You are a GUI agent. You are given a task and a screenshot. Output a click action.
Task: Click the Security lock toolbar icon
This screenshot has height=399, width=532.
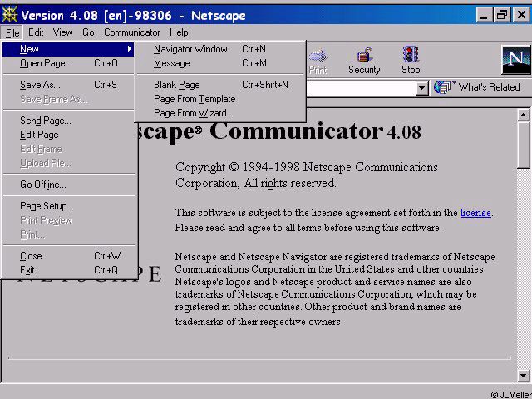click(364, 55)
